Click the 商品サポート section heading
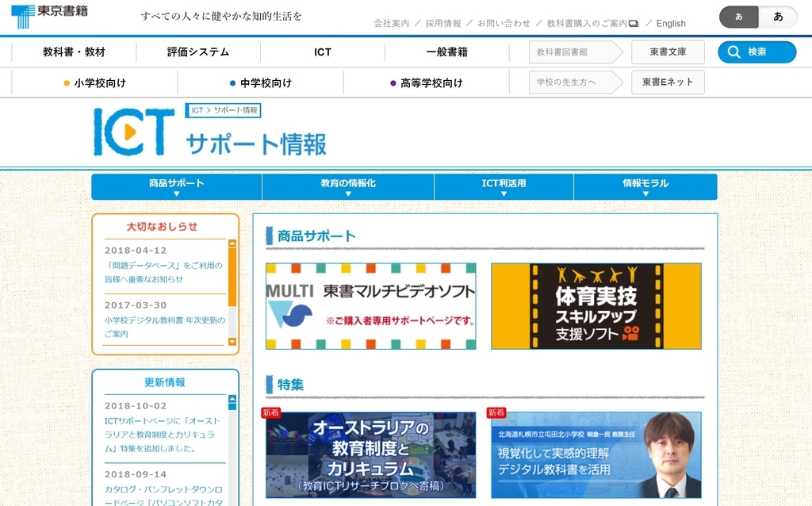This screenshot has height=506, width=812. [x=316, y=236]
